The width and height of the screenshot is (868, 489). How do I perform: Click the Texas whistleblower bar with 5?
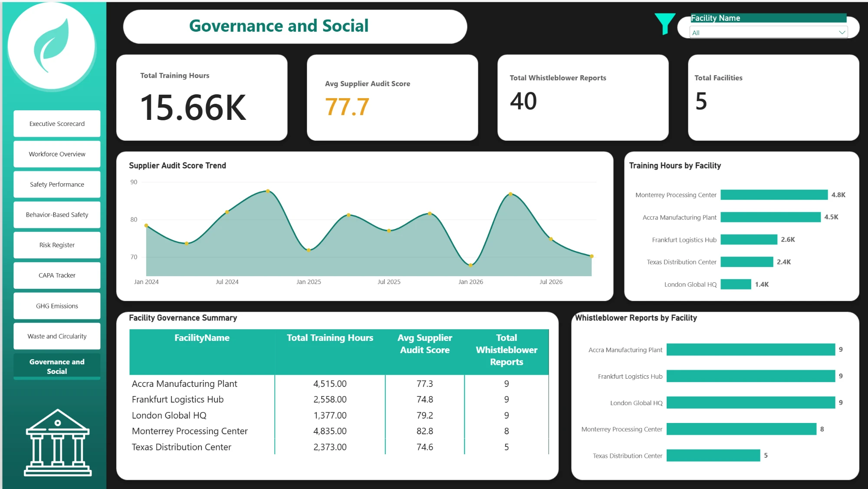point(713,456)
